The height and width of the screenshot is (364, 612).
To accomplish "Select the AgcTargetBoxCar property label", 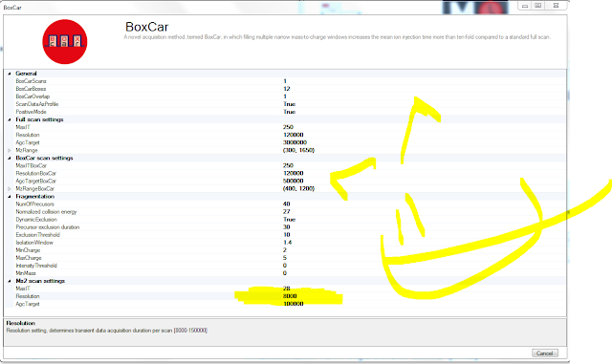I will (36, 181).
